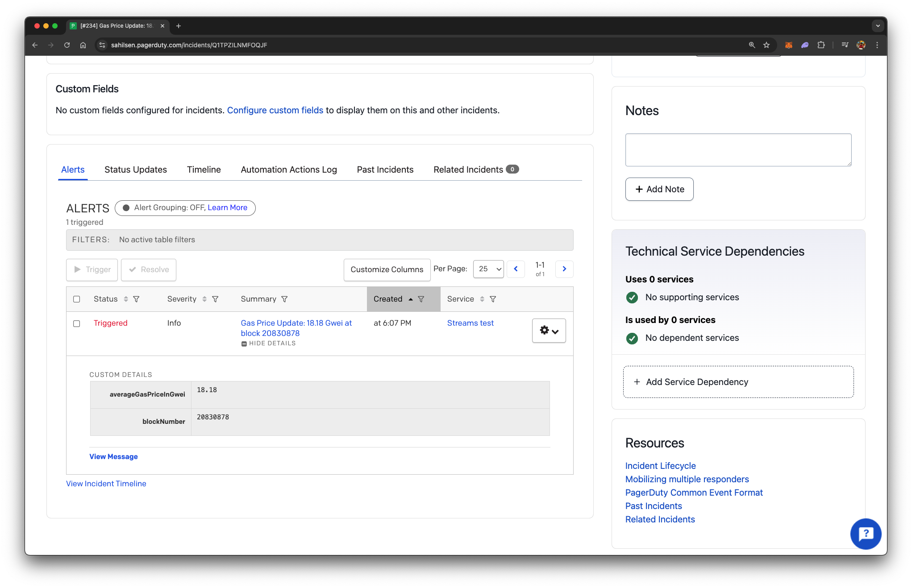Click the browser address bar URL
The image size is (912, 588).
[x=189, y=45]
